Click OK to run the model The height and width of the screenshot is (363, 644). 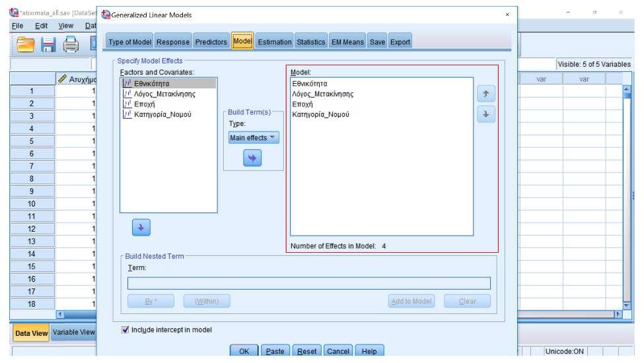[244, 350]
